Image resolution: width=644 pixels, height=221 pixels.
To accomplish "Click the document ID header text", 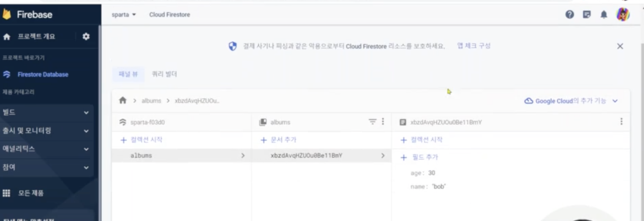I will click(x=446, y=122).
